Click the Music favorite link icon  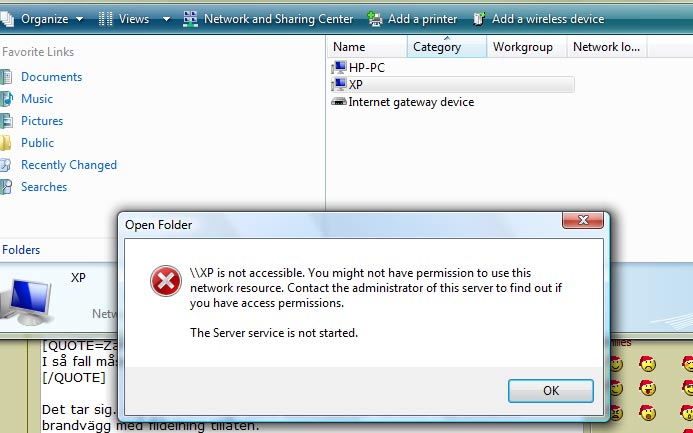(6, 99)
